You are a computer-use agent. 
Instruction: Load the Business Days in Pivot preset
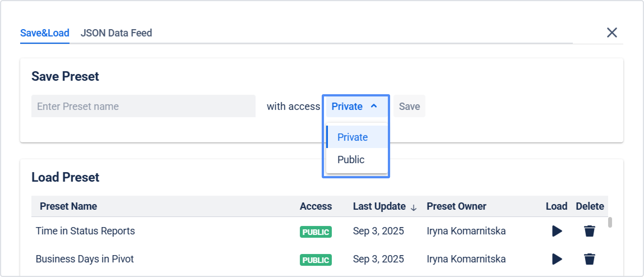[557, 259]
